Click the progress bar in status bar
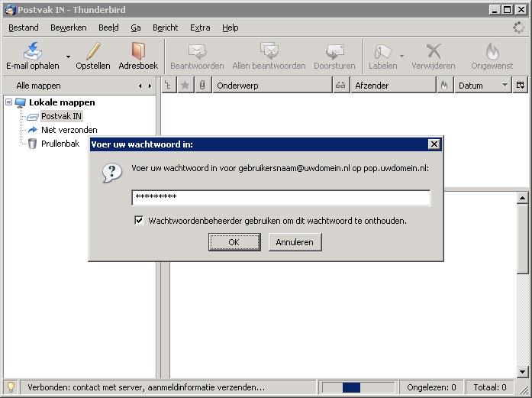 point(358,387)
